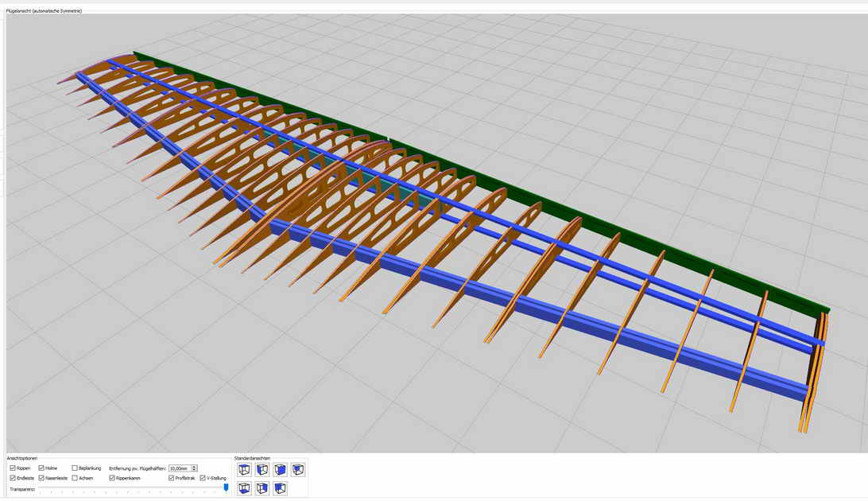The width and height of the screenshot is (868, 501).
Task: Click the Transparenz slider handle
Action: pyautogui.click(x=226, y=487)
